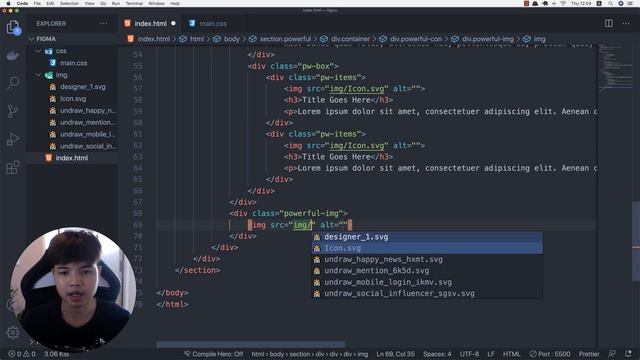Select Icon.svg in the file tree
The image size is (640, 360).
point(73,99)
